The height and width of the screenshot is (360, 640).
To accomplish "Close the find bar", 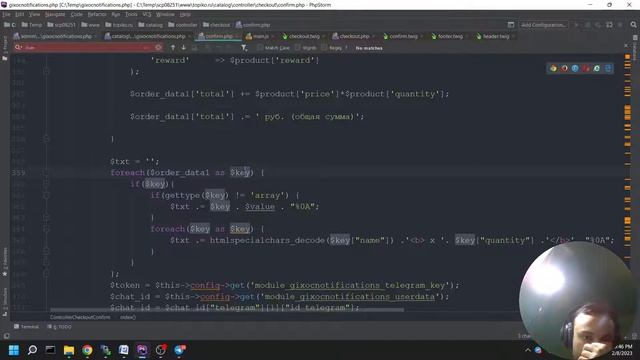I will (x=626, y=45).
